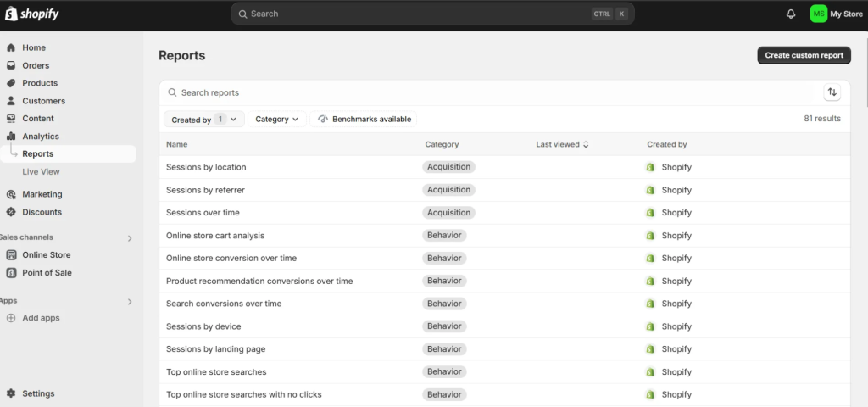Image resolution: width=868 pixels, height=407 pixels.
Task: Click the Orders inbox icon
Action: pos(11,65)
